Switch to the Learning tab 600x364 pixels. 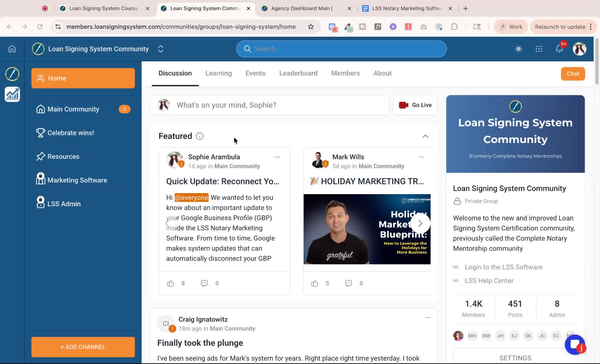(219, 73)
